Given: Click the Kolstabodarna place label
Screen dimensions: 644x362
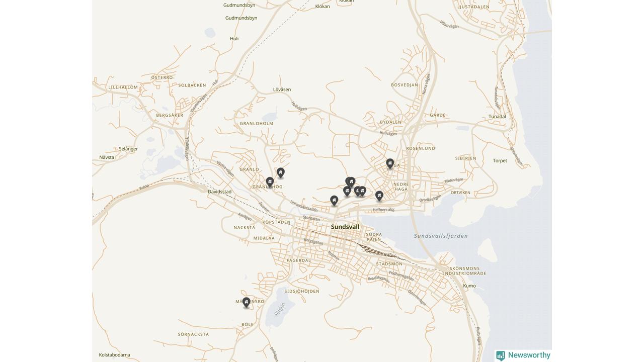Looking at the screenshot, I should click(x=115, y=355).
